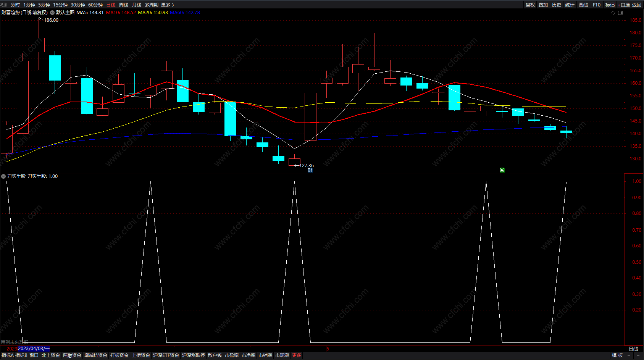Select the 周线 weekly period tab
Viewport: 644px width, 360px height.
point(124,5)
